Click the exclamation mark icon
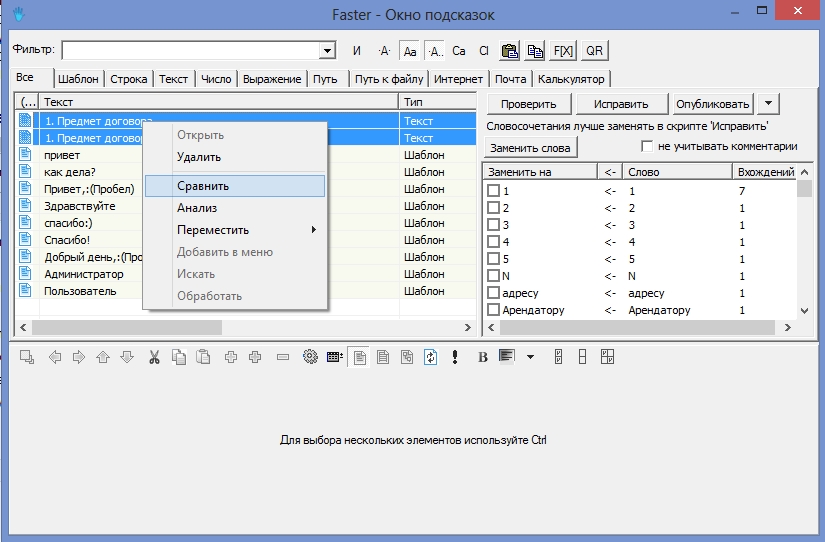 [x=455, y=357]
